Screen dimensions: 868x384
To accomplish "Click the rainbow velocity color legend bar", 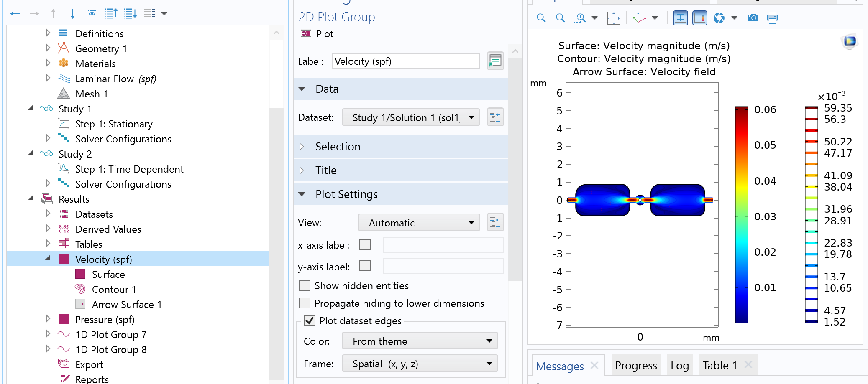I will [741, 214].
